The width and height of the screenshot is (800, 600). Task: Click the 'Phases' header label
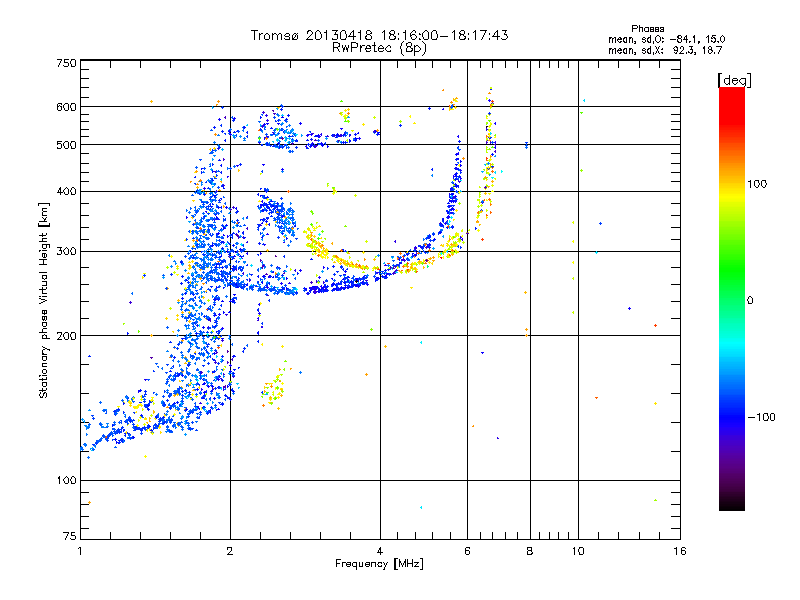click(x=647, y=29)
